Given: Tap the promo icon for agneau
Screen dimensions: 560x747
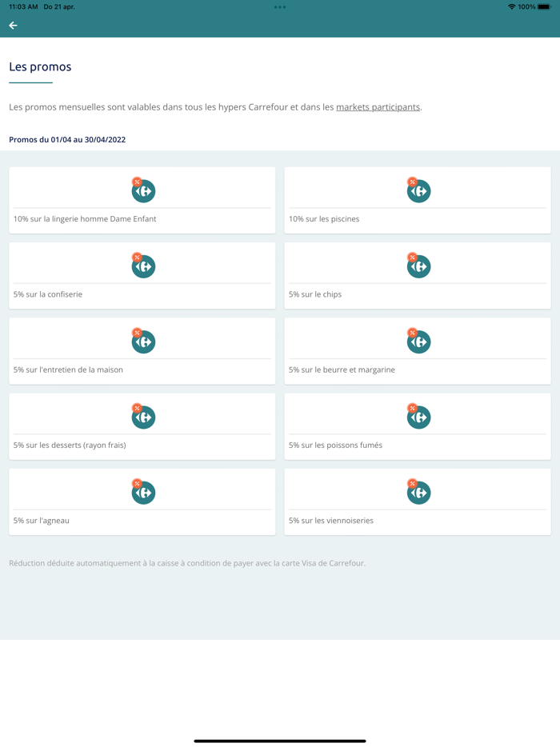Looking at the screenshot, I should (x=143, y=491).
